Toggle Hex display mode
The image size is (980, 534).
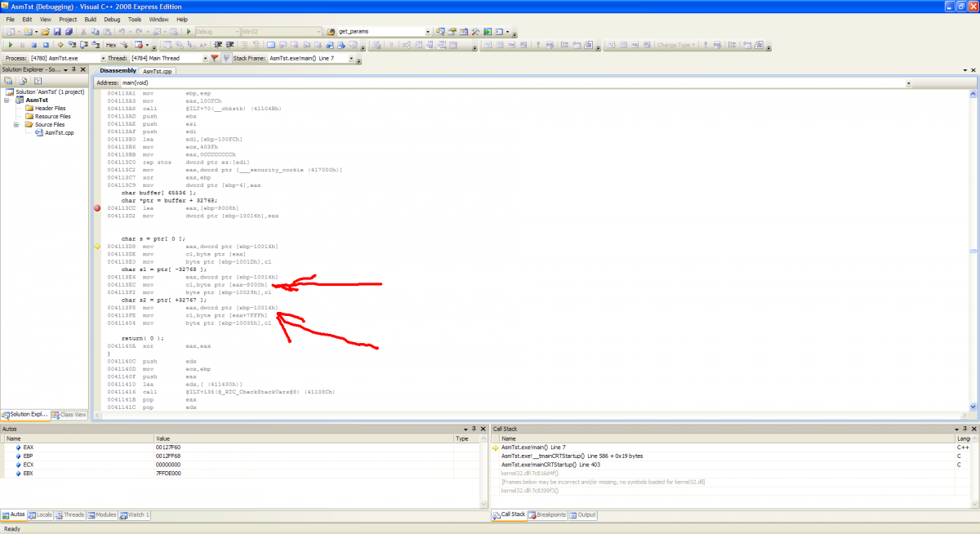[x=111, y=45]
